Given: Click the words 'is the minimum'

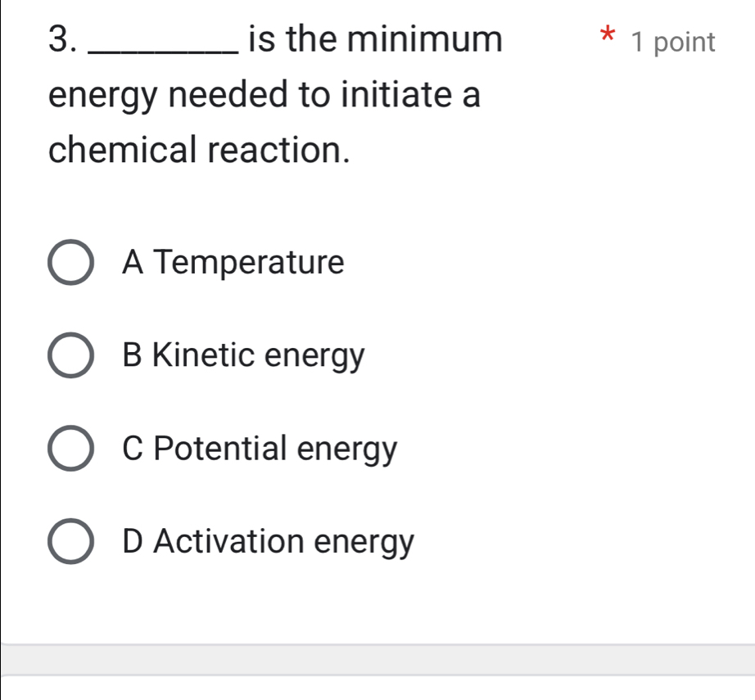Looking at the screenshot, I should (x=375, y=39).
